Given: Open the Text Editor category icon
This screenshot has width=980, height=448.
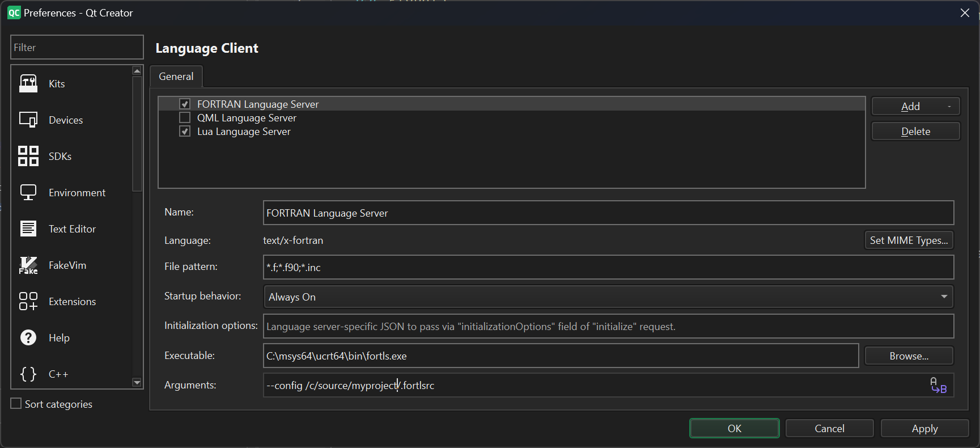Looking at the screenshot, I should coord(28,229).
